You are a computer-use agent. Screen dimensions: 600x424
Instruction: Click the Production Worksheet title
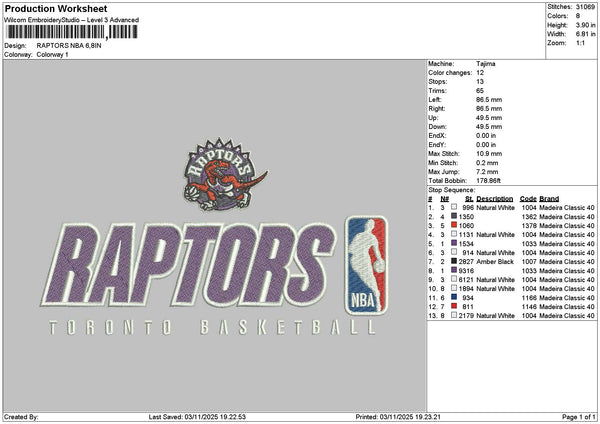point(56,8)
